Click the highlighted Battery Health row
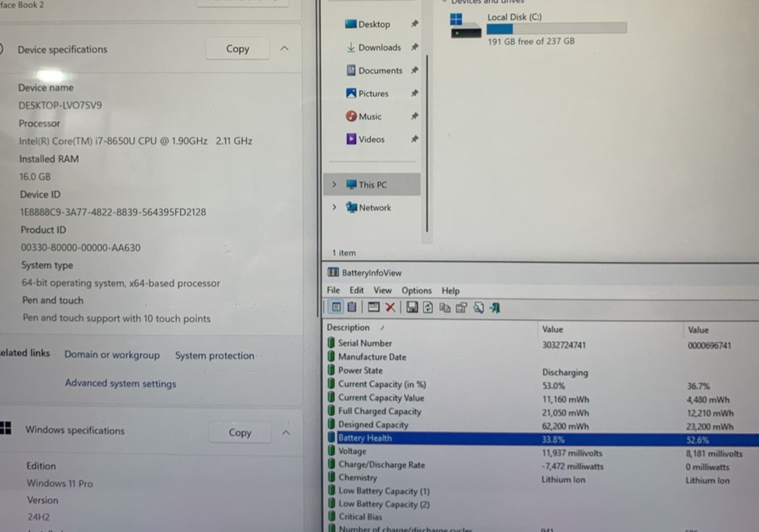 pyautogui.click(x=541, y=438)
